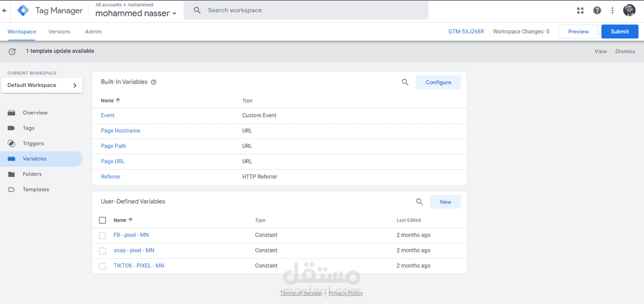
Task: Open the Event built-in variable
Action: pyautogui.click(x=108, y=115)
